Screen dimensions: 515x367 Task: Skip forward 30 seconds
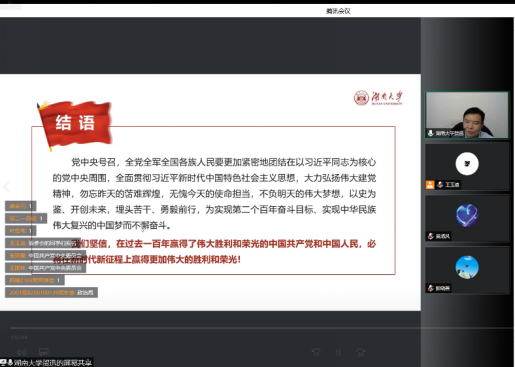pos(361,352)
